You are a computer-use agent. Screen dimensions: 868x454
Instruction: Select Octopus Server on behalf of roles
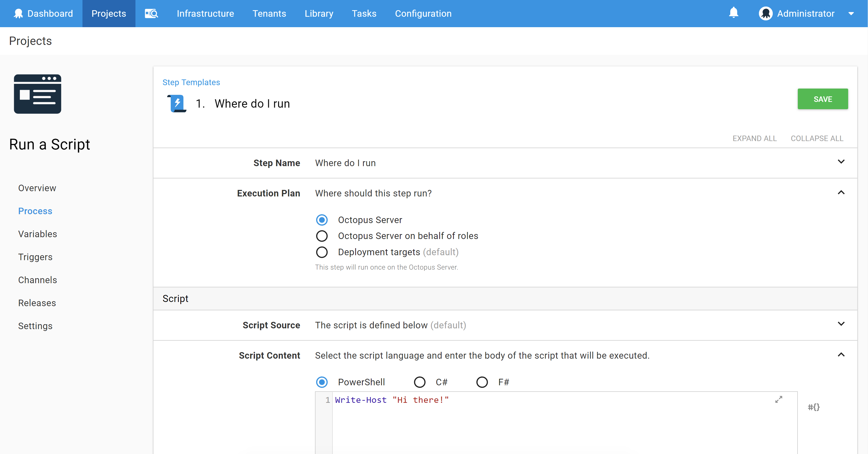[x=322, y=236]
